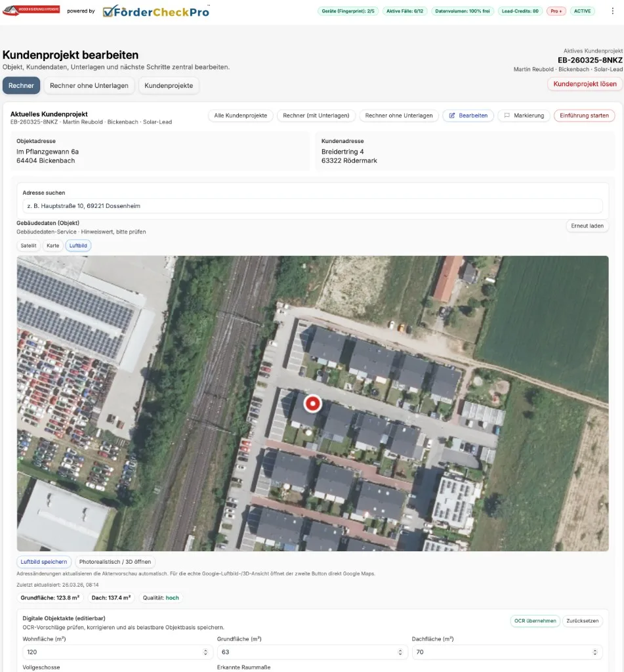Viewport: 624px width, 672px height.
Task: Click the pencil icon in the Bearbeiten button
Action: pyautogui.click(x=451, y=115)
